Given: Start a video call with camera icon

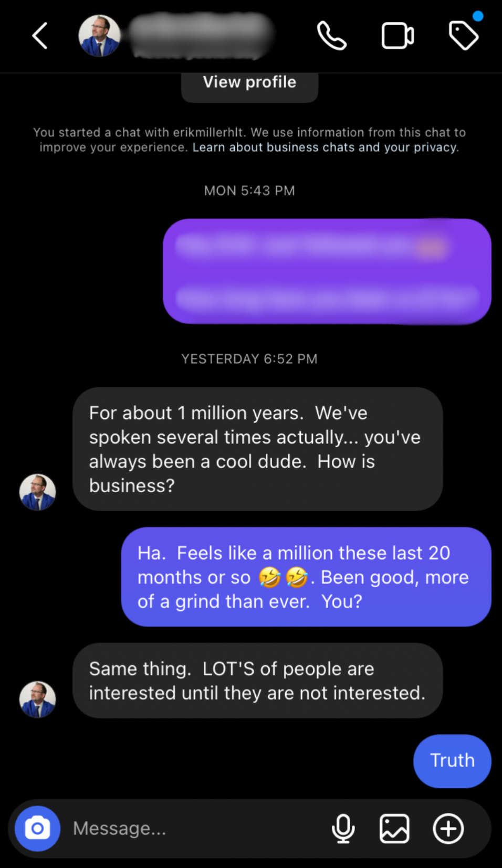Looking at the screenshot, I should (398, 36).
